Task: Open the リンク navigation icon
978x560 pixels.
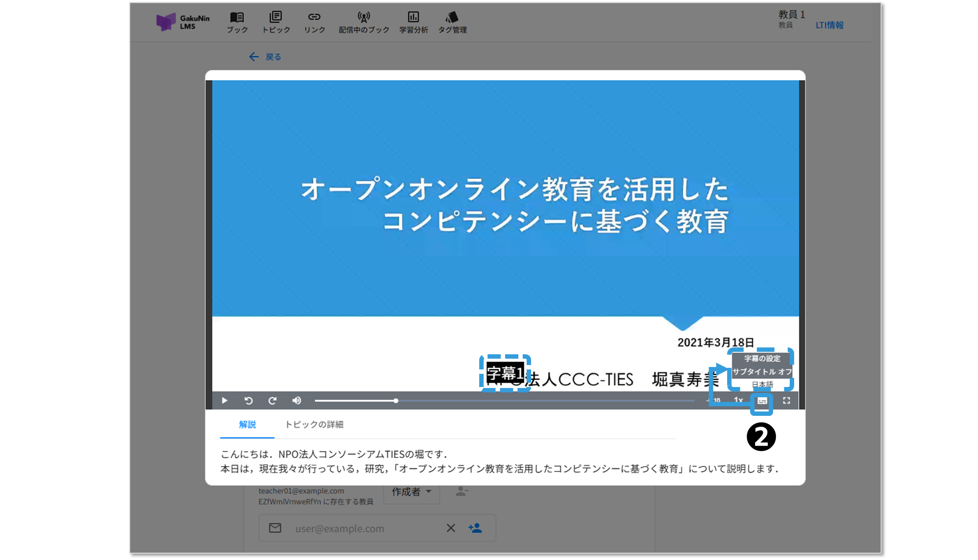Action: 314,22
